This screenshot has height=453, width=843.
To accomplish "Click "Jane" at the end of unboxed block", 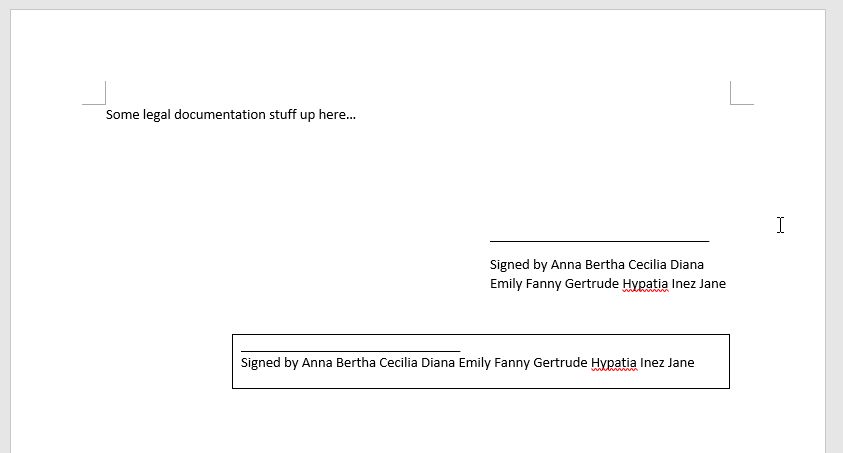I will (712, 284).
